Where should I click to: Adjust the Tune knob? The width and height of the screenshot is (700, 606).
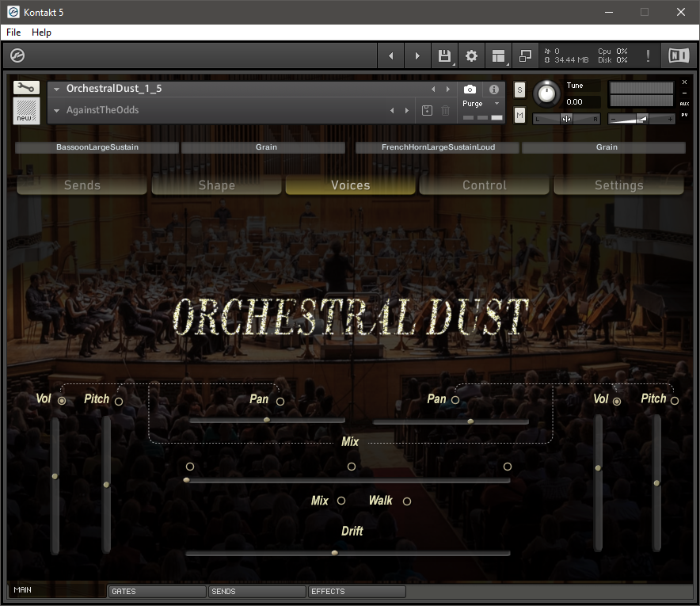(x=546, y=93)
